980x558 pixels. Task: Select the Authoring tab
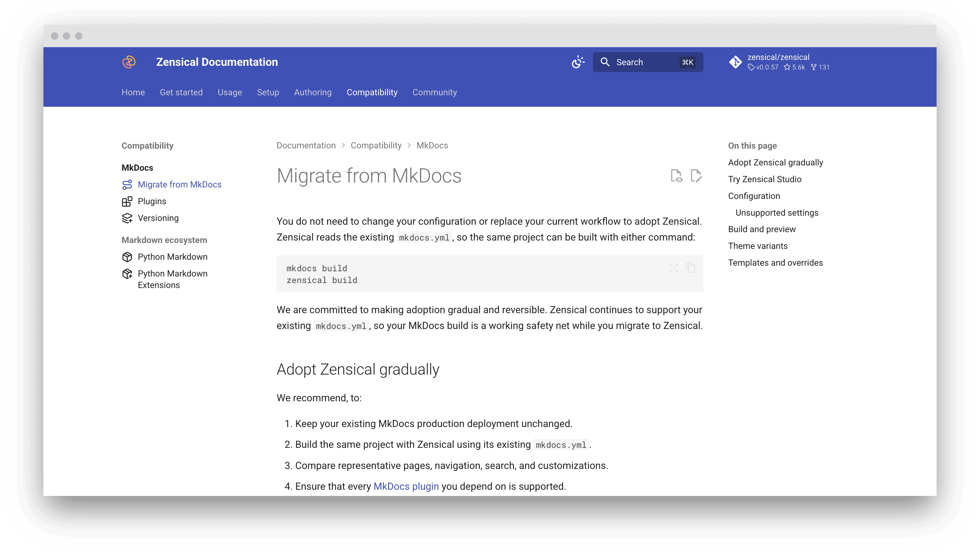[x=313, y=92]
